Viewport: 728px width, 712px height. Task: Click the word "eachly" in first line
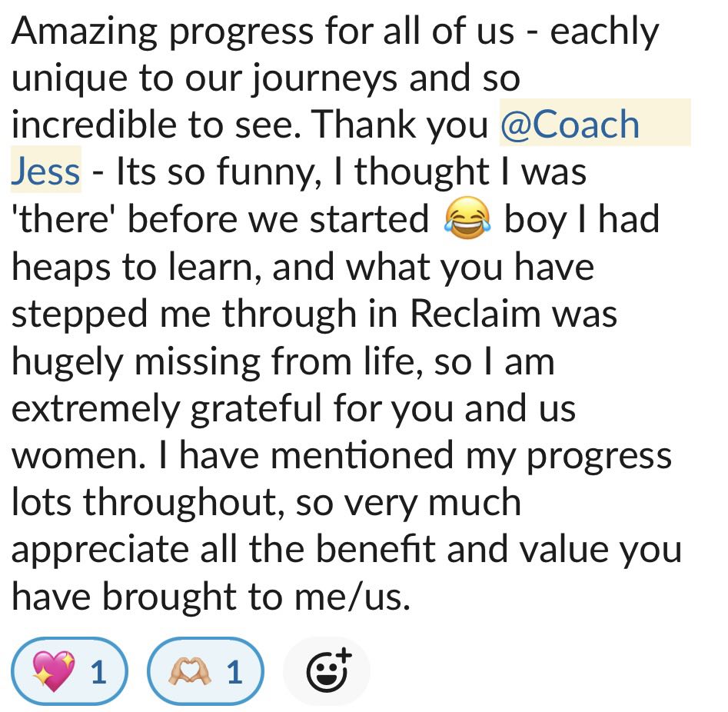605,32
